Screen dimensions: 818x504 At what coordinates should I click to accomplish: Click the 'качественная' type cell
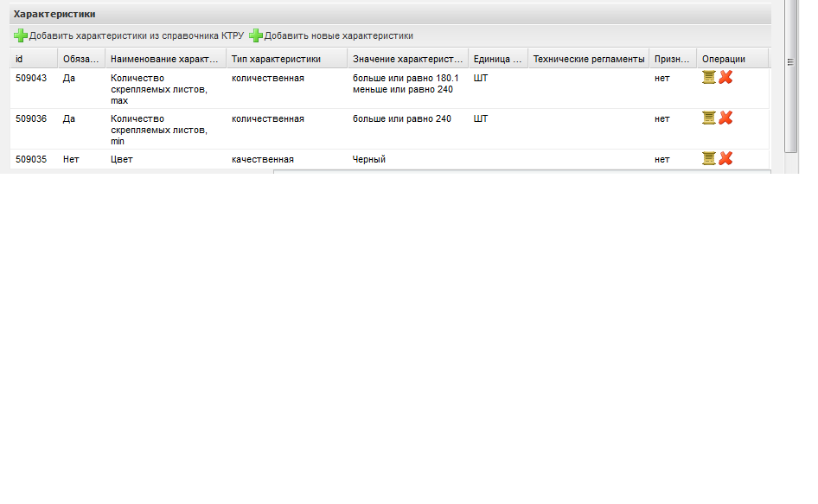pyautogui.click(x=286, y=159)
